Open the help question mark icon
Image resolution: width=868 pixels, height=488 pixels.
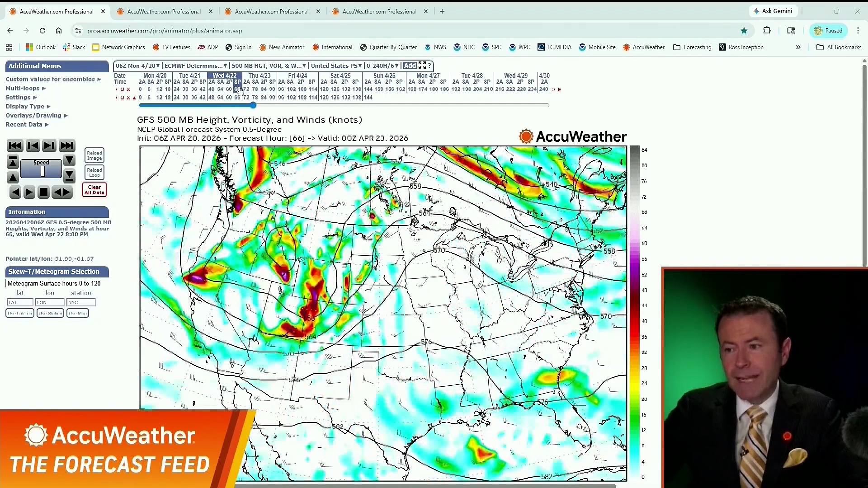point(430,66)
